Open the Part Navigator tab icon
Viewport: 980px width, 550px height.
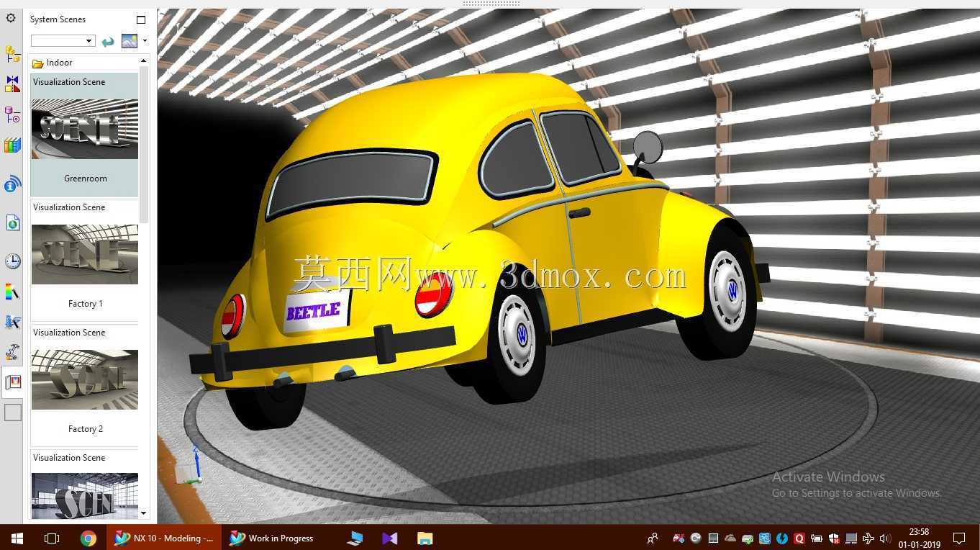tap(12, 115)
